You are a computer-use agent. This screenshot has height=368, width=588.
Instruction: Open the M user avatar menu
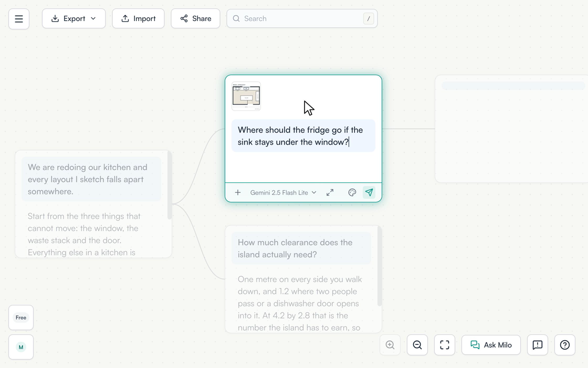coord(21,347)
